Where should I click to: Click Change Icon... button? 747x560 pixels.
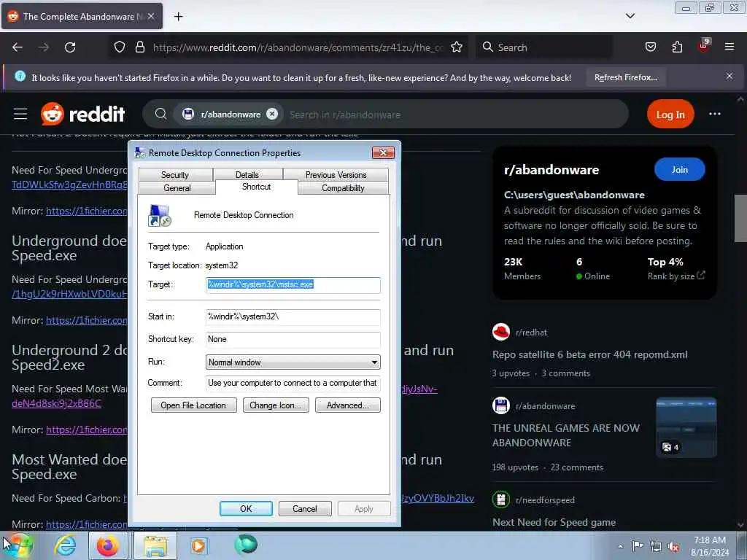(275, 405)
